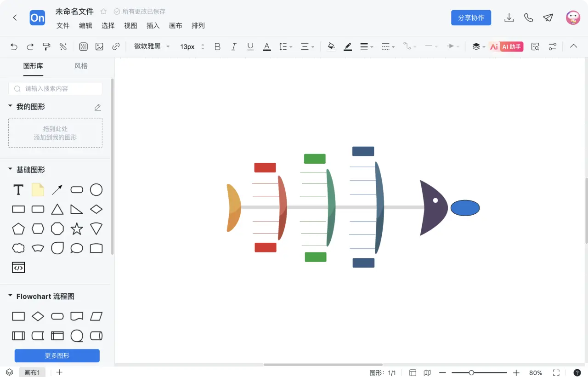The image size is (588, 377).
Task: Select the format painter tool
Action: (x=46, y=46)
